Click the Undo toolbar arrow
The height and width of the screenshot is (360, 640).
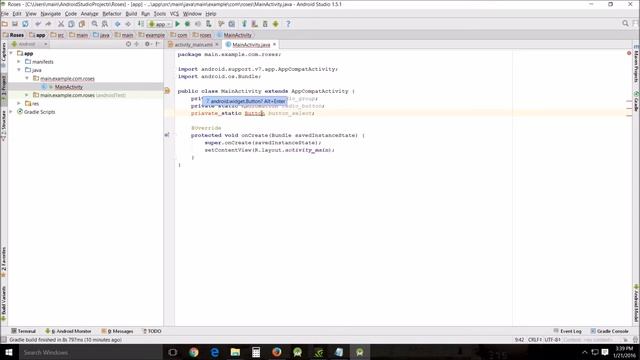click(38, 24)
